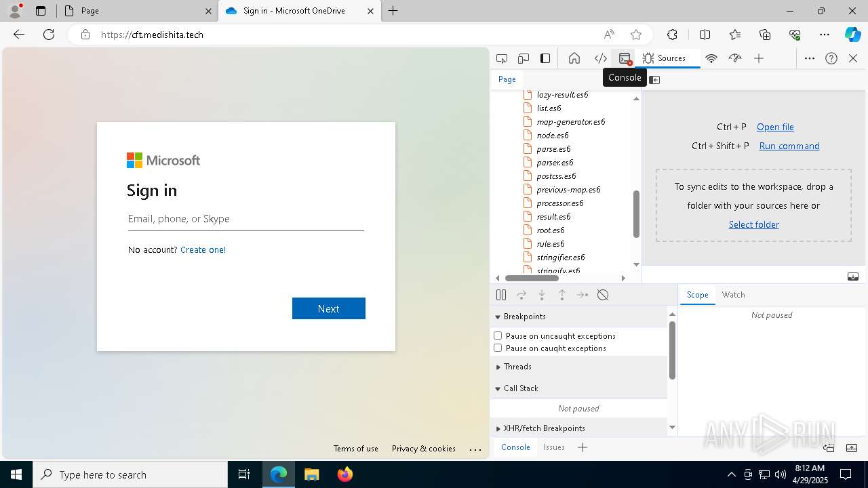The width and height of the screenshot is (868, 488).
Task: Open Firefox from the Windows taskbar
Action: [x=345, y=474]
